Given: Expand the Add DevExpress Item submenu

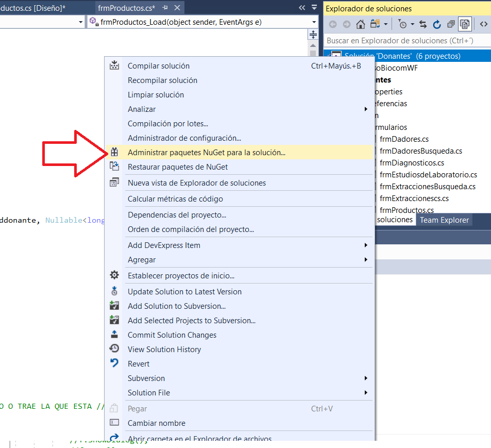Looking at the screenshot, I should 240,245.
